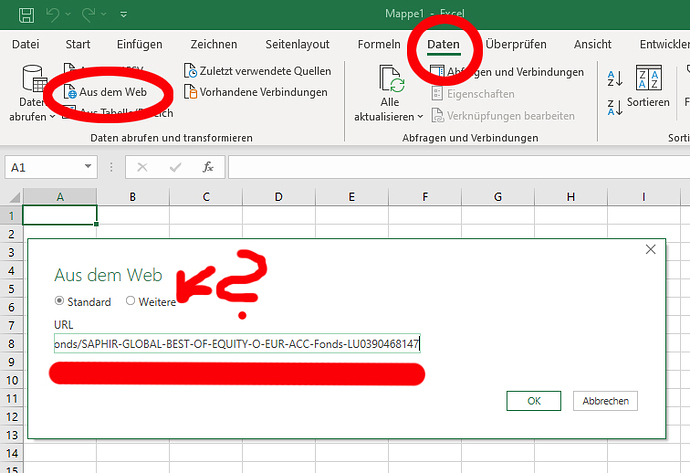
Task: Select column A header
Action: tap(60, 197)
